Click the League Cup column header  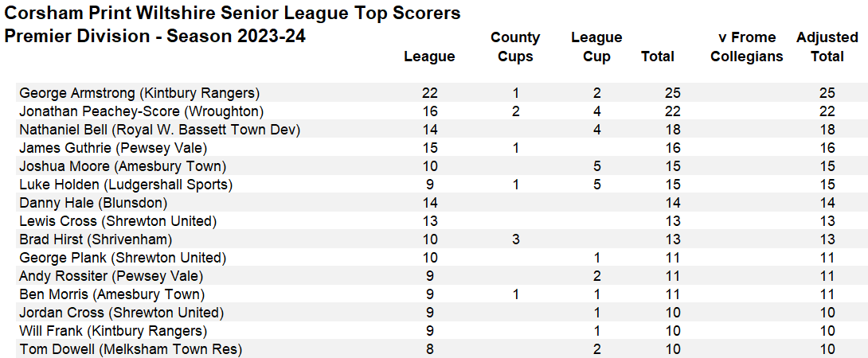[596, 47]
